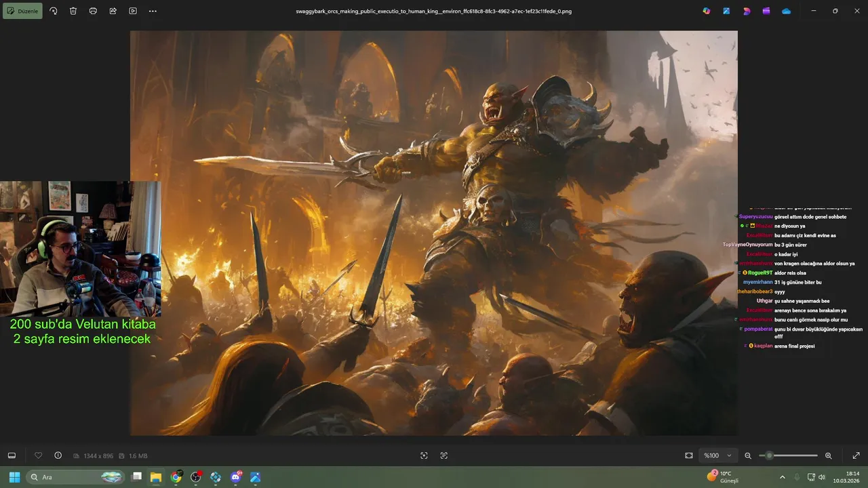The height and width of the screenshot is (488, 868).
Task: Click the zoom out magnifier icon
Action: (748, 455)
